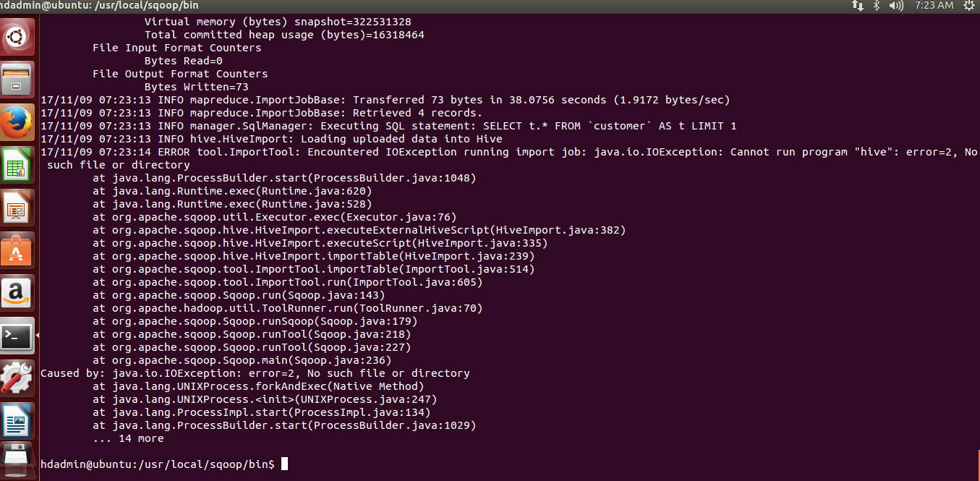Click the Terminal launcher icon

tap(17, 335)
